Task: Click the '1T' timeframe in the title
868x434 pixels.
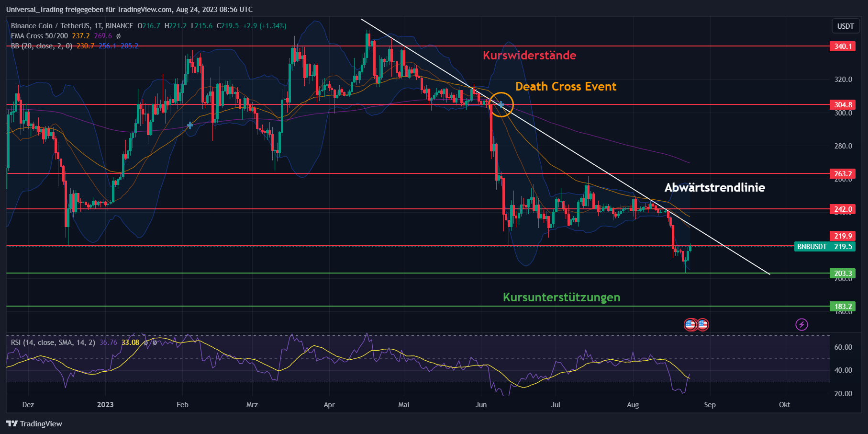Action: coord(98,26)
